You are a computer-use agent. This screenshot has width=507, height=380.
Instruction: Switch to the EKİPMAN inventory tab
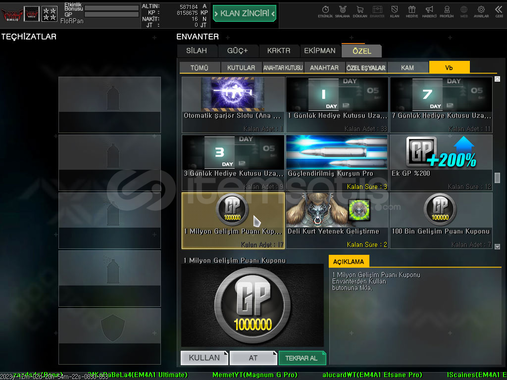coord(320,51)
